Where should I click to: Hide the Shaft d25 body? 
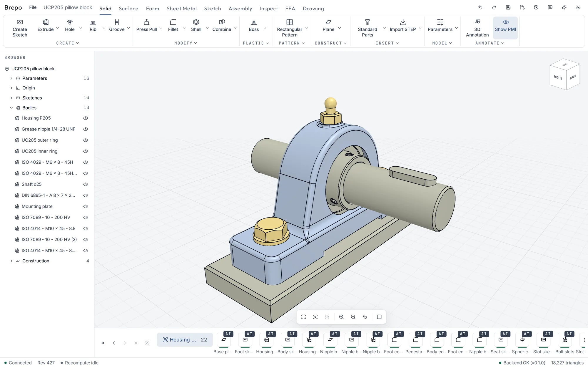tap(86, 184)
